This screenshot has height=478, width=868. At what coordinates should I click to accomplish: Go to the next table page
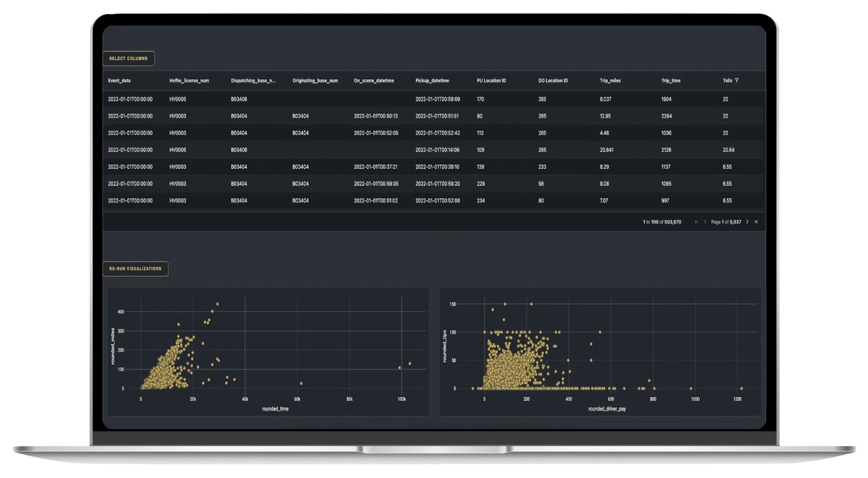click(747, 222)
